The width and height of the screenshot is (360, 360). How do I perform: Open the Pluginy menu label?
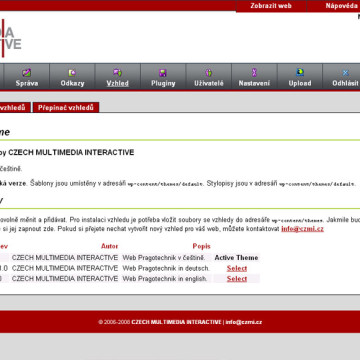click(x=163, y=83)
